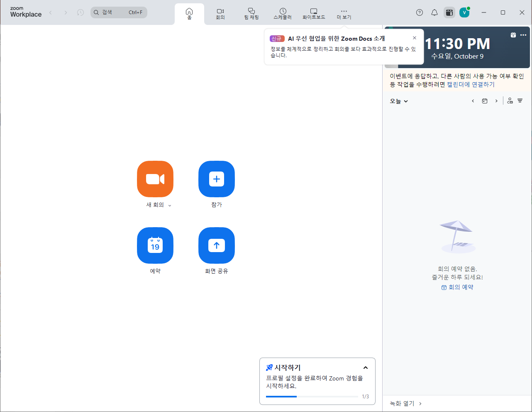Click the profile setup progress bar
The width and height of the screenshot is (532, 412).
312,396
